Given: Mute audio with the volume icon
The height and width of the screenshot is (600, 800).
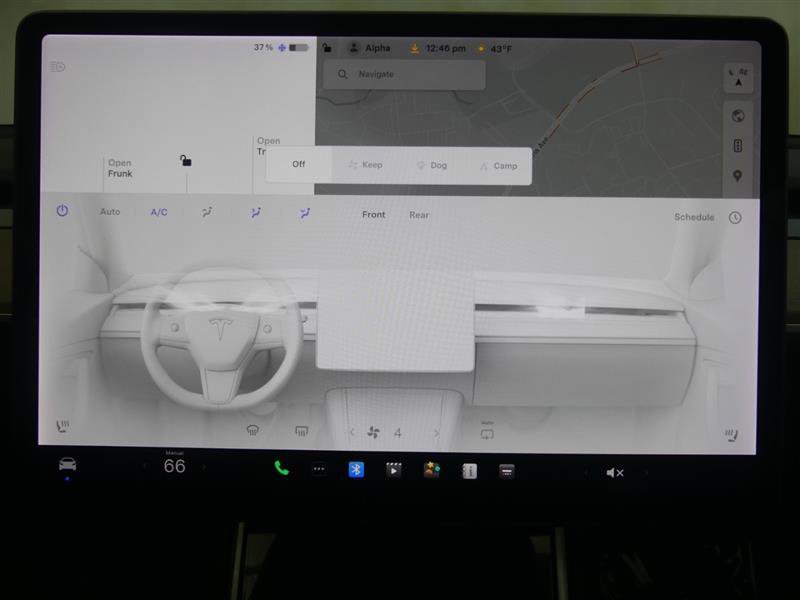Looking at the screenshot, I should pyautogui.click(x=612, y=472).
